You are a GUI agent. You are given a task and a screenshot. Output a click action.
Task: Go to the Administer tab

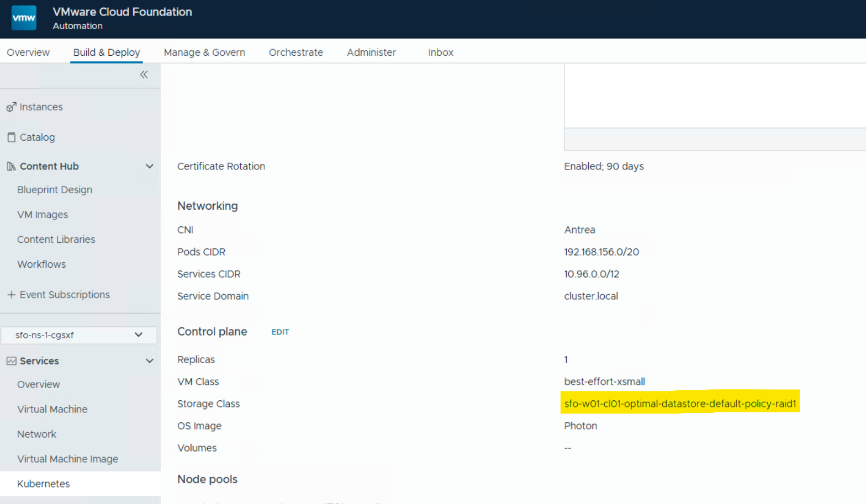click(x=371, y=52)
